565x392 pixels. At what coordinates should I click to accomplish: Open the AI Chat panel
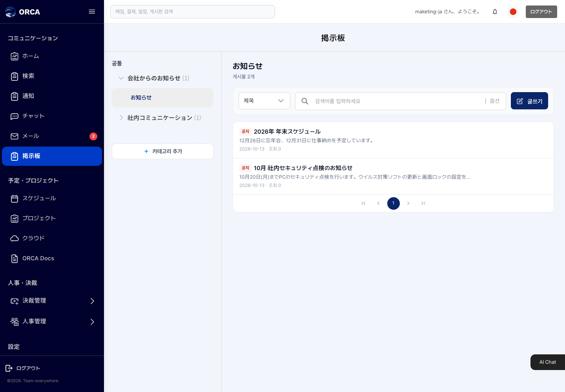point(548,362)
